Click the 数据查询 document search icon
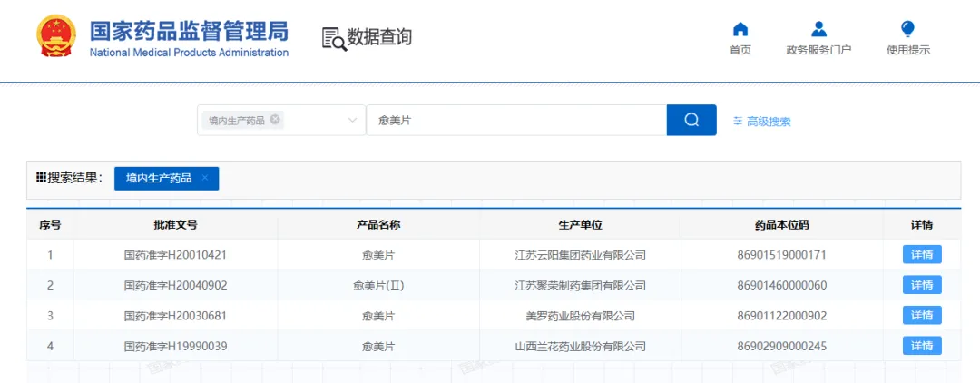The width and height of the screenshot is (980, 383). coord(334,38)
